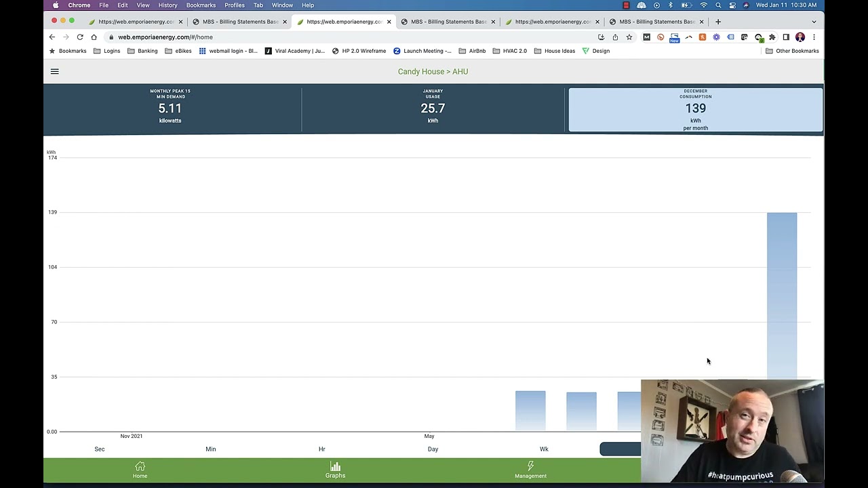868x488 pixels.
Task: Click the install/download icon in address bar
Action: coord(601,37)
